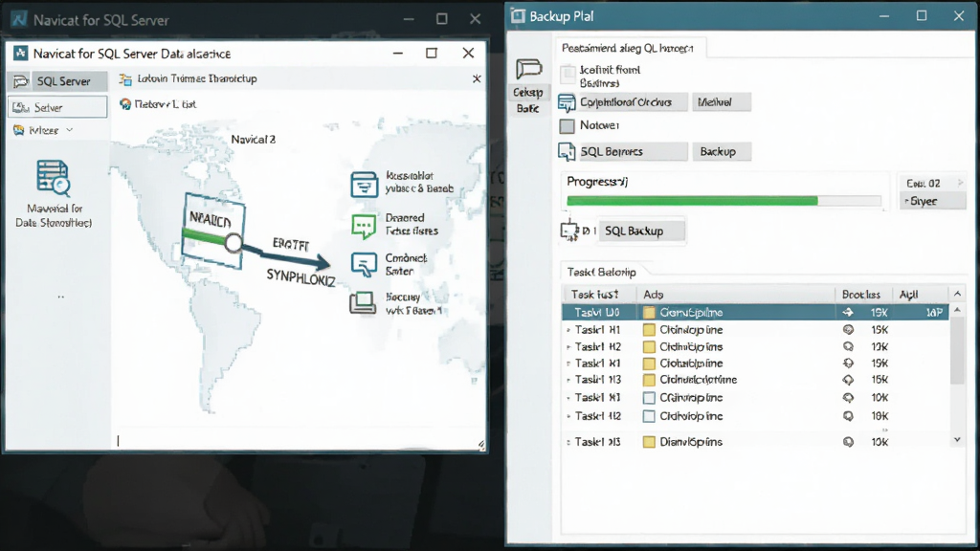Click the arrow status icon in selected Taskl U0 row
This screenshot has width=980, height=551.
(848, 313)
